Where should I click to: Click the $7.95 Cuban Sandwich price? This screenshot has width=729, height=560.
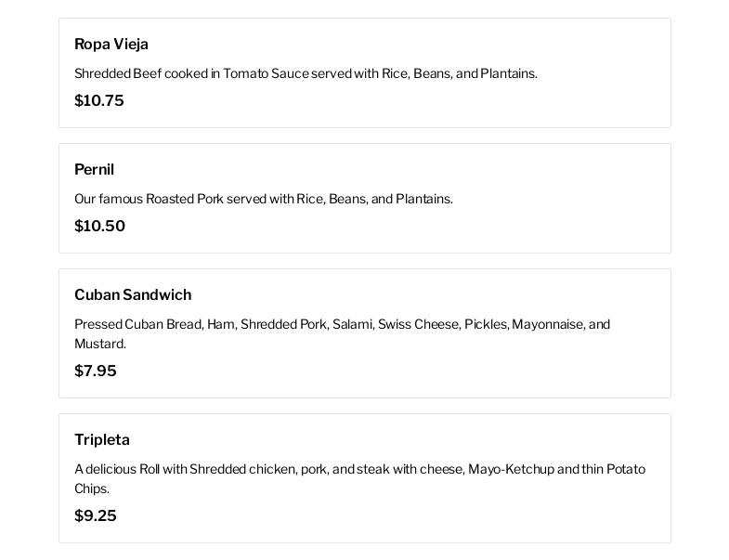pyautogui.click(x=96, y=371)
